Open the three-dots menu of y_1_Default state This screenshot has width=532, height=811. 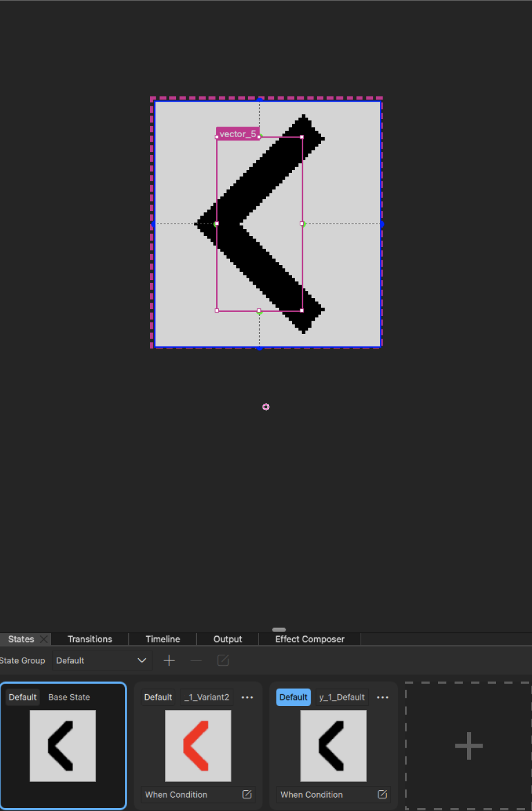pyautogui.click(x=383, y=697)
